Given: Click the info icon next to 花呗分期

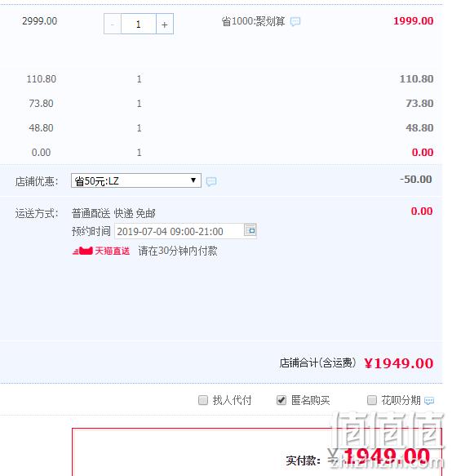Looking at the screenshot, I should coord(429,401).
